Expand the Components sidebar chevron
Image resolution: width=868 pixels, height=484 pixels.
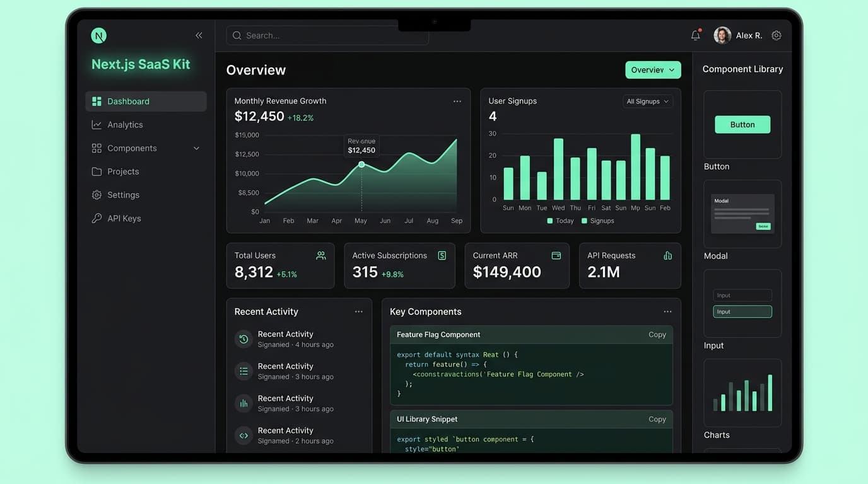click(x=196, y=149)
